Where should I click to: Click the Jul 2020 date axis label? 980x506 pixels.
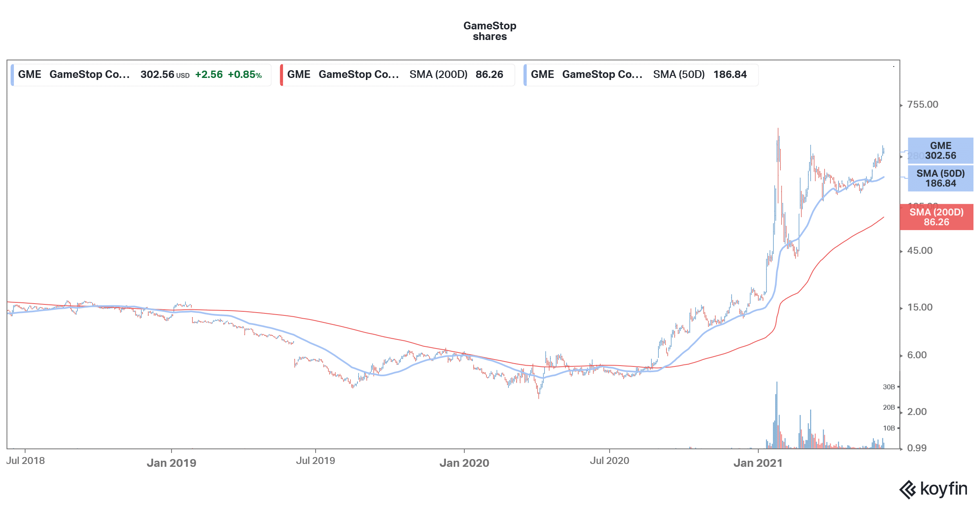click(x=609, y=461)
